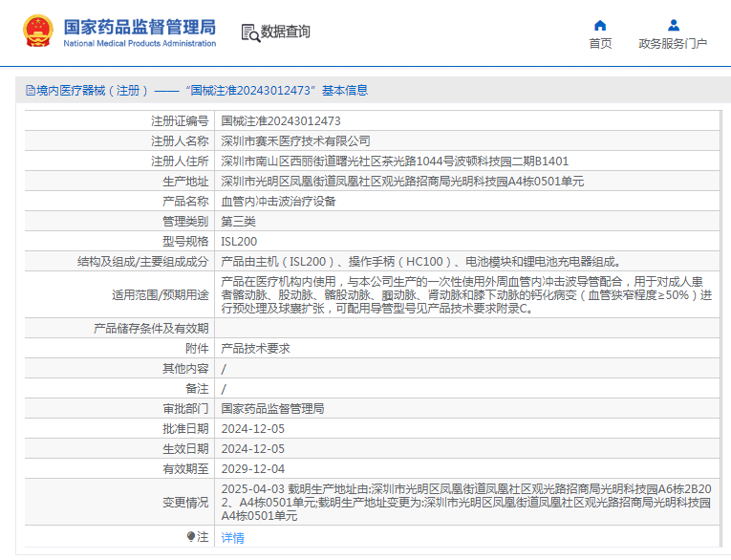This screenshot has width=731, height=560.
Task: Click the 其他内容 row label
Action: point(185,369)
